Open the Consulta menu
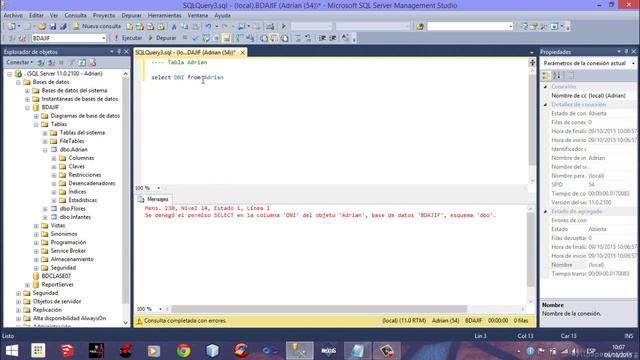The image size is (640, 360). [x=76, y=16]
